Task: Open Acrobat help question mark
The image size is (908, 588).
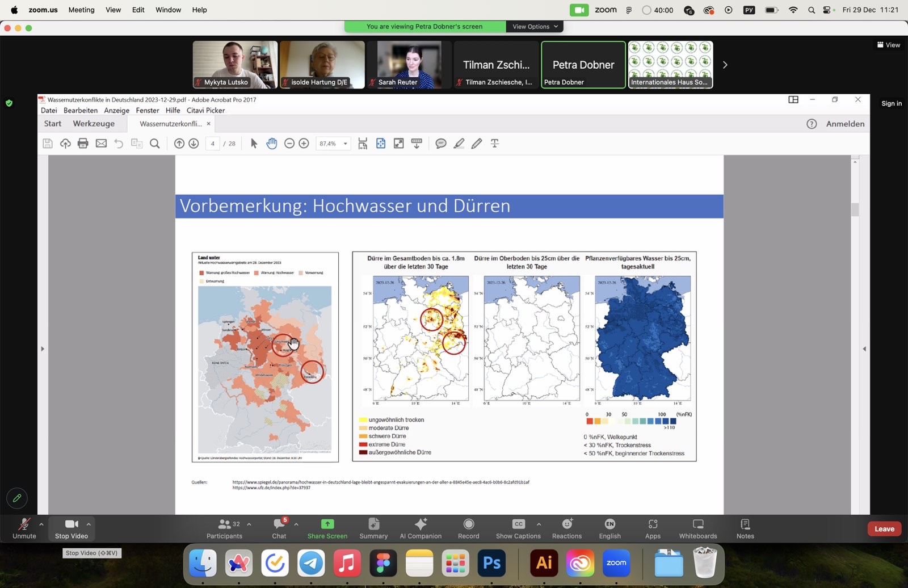Action: [x=812, y=124]
